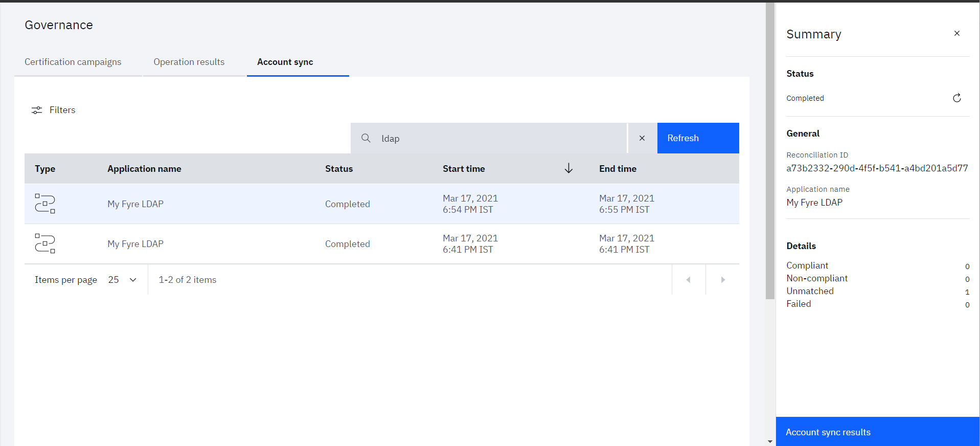Refresh status in Summary panel
The height and width of the screenshot is (446, 980).
point(957,98)
